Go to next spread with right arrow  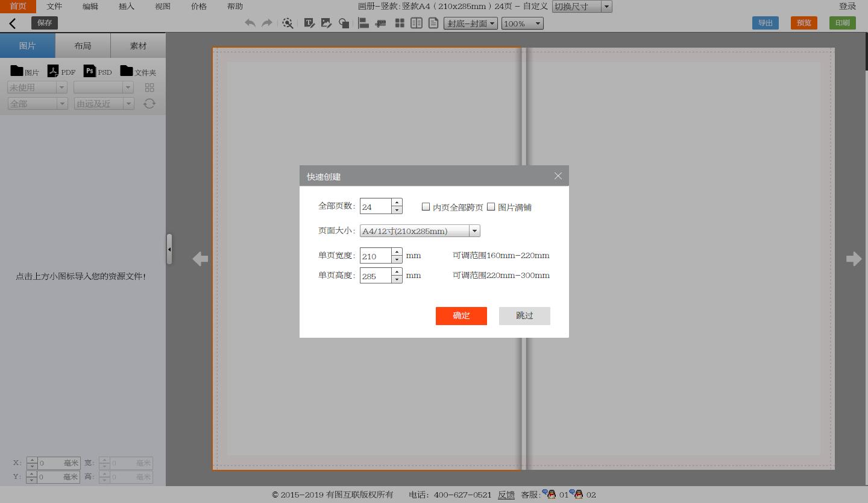(854, 259)
